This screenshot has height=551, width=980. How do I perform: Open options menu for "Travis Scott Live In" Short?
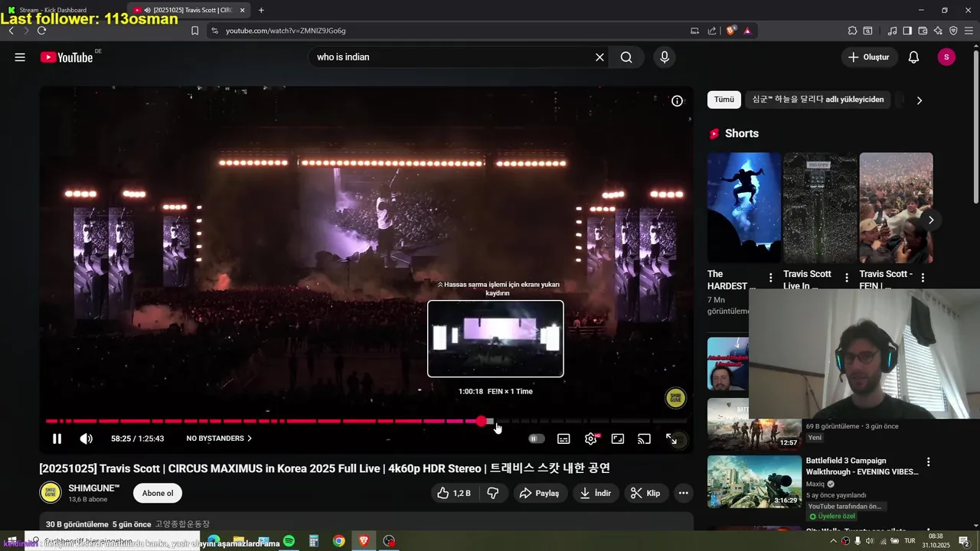point(847,278)
